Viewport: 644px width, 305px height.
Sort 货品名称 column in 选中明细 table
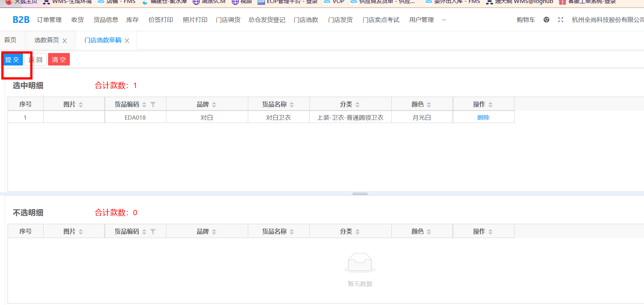click(292, 105)
